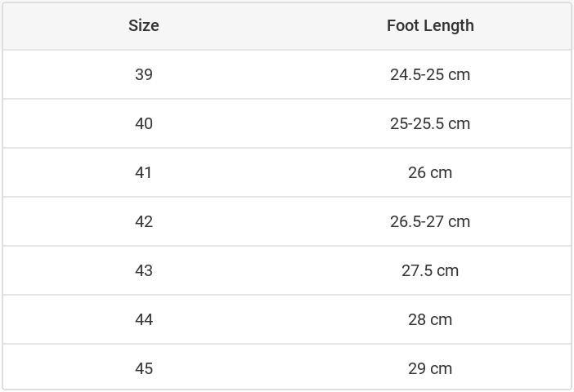Click the 25-25.5 cm foot length cell
This screenshot has width=574, height=392.
tap(430, 123)
